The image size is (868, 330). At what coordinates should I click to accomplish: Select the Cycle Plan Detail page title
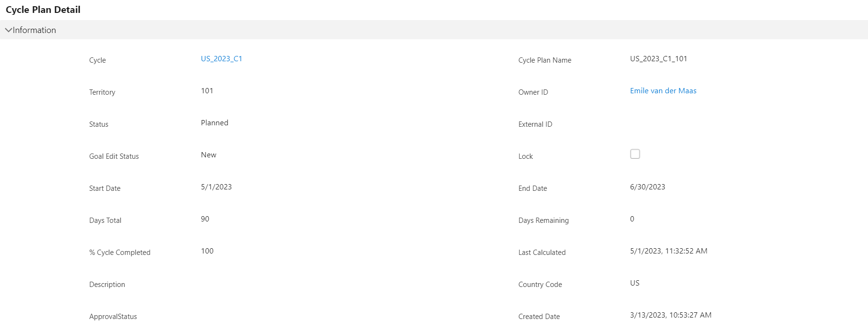pos(43,10)
